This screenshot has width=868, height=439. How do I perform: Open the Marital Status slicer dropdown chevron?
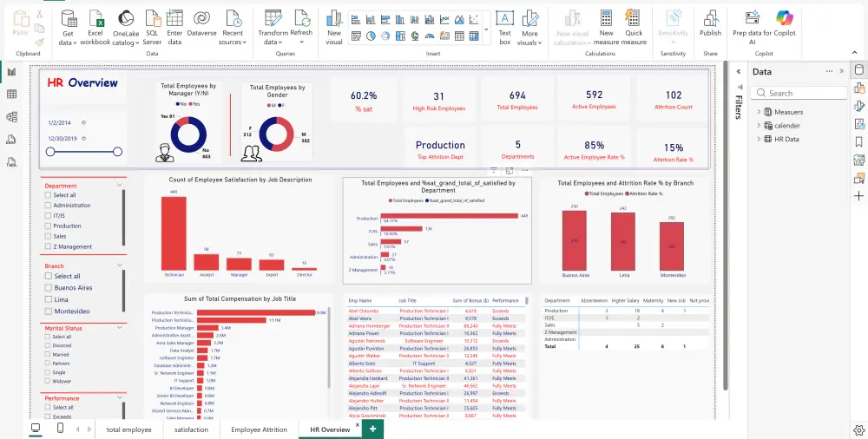pos(120,328)
